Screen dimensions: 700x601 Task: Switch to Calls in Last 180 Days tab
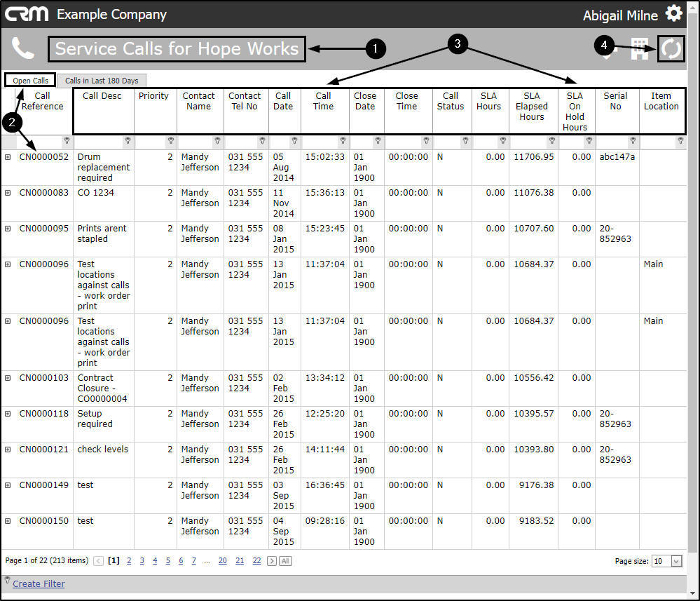102,81
